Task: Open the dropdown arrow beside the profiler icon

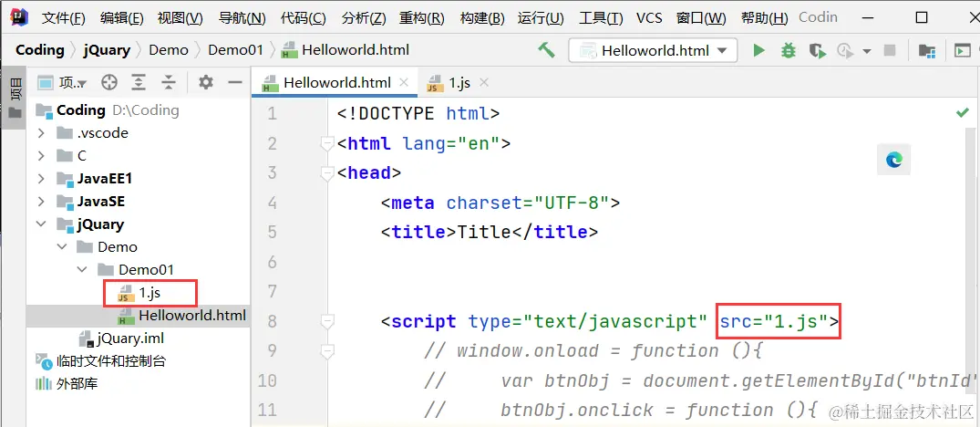Action: (866, 51)
